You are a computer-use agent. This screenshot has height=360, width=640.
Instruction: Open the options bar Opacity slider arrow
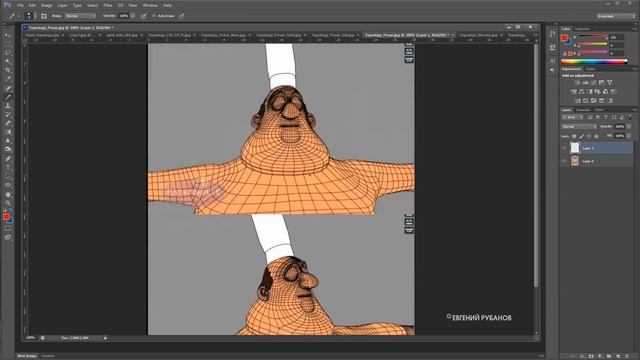click(x=133, y=16)
